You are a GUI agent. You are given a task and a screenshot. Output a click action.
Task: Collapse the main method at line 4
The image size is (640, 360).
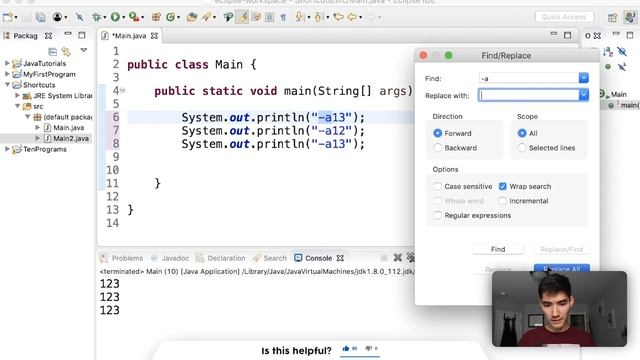click(x=122, y=91)
